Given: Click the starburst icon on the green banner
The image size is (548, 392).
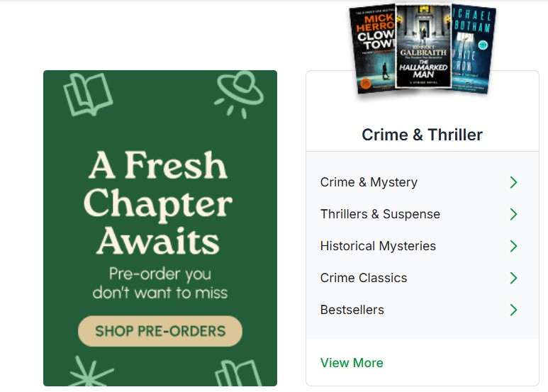Looking at the screenshot, I should (x=90, y=371).
